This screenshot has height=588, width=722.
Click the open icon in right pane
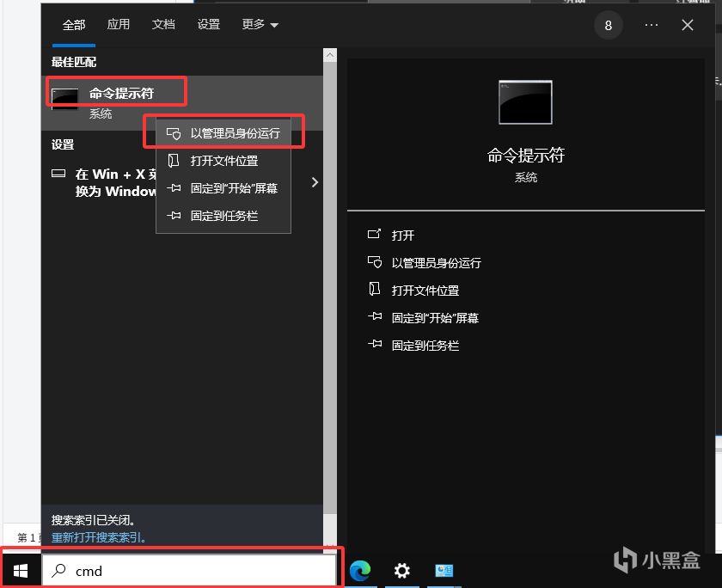(375, 234)
